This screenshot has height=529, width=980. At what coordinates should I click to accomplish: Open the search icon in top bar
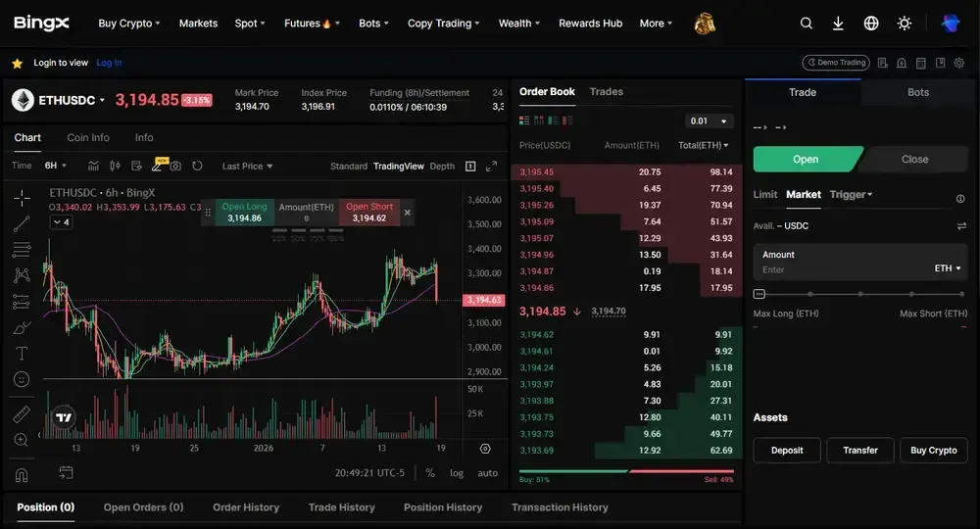click(x=807, y=24)
